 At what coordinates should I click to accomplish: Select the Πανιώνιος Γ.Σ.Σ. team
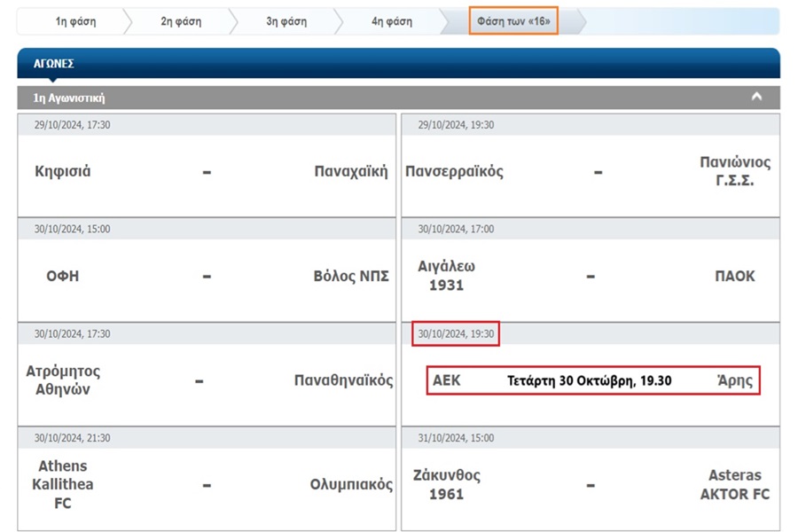pos(734,171)
